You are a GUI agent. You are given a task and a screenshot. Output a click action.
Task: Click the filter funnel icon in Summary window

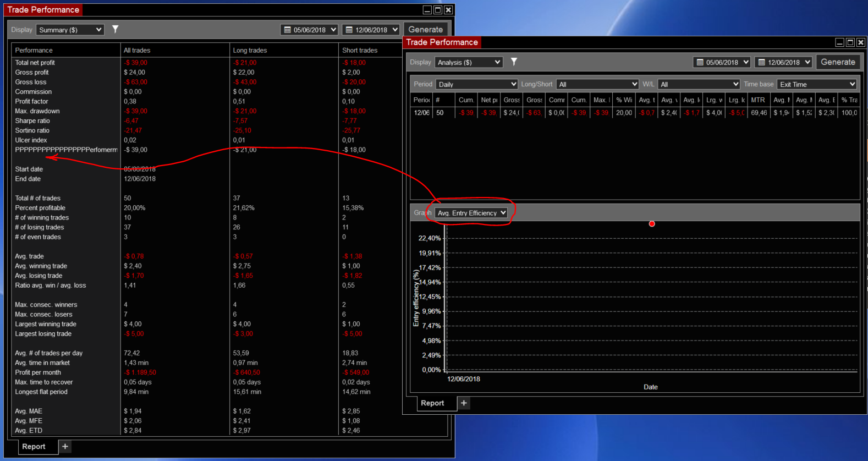tap(115, 29)
